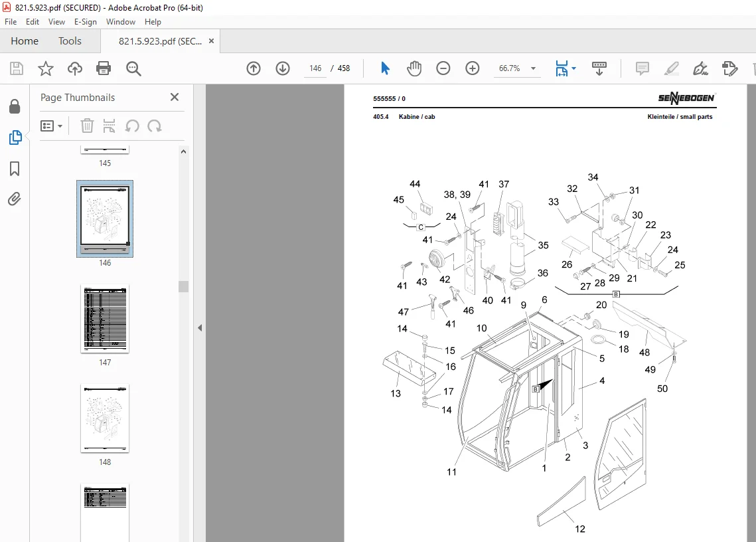Rotate page counterclockwise
Viewport: 756px width, 542px height.
[x=132, y=126]
